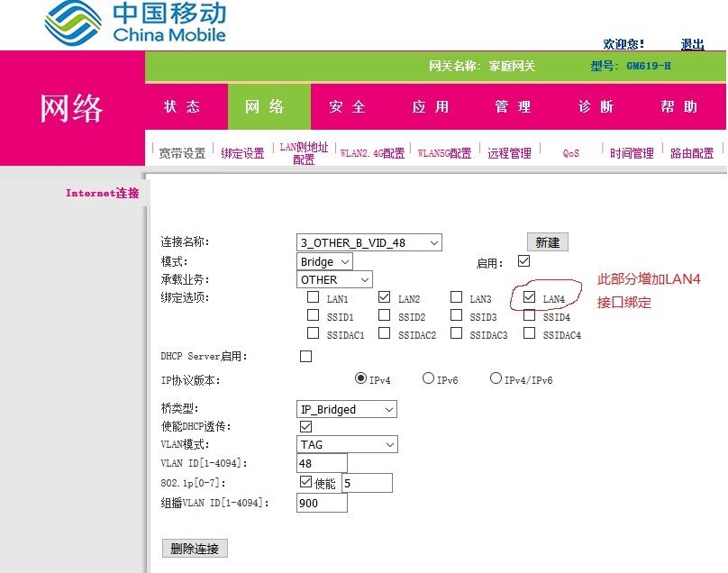Select the IPv6 radio button

(428, 377)
